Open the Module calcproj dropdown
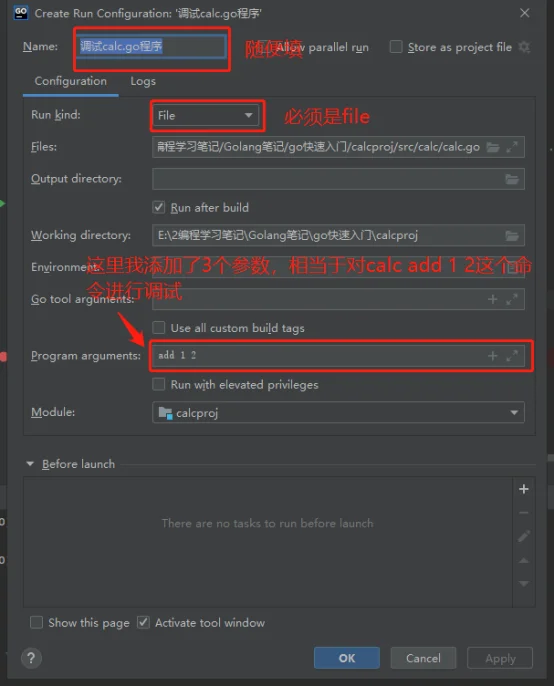Screen dimensions: 554x686 (x=338, y=413)
